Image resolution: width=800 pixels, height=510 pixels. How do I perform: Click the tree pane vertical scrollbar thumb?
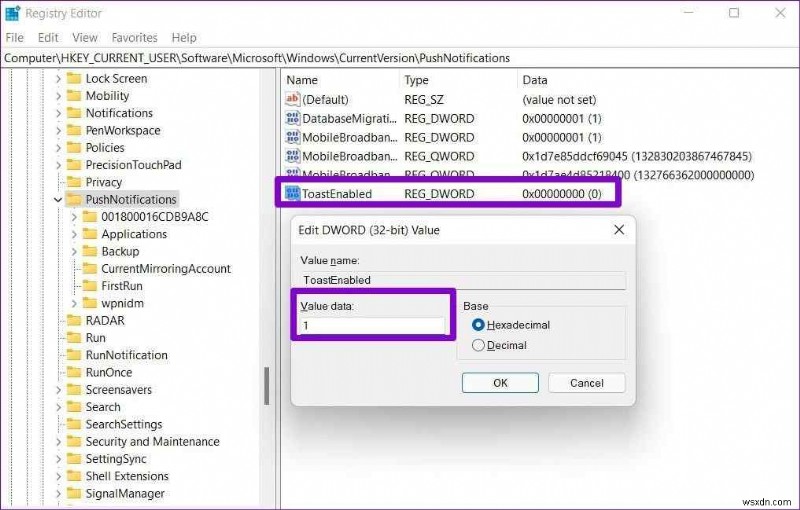click(266, 386)
